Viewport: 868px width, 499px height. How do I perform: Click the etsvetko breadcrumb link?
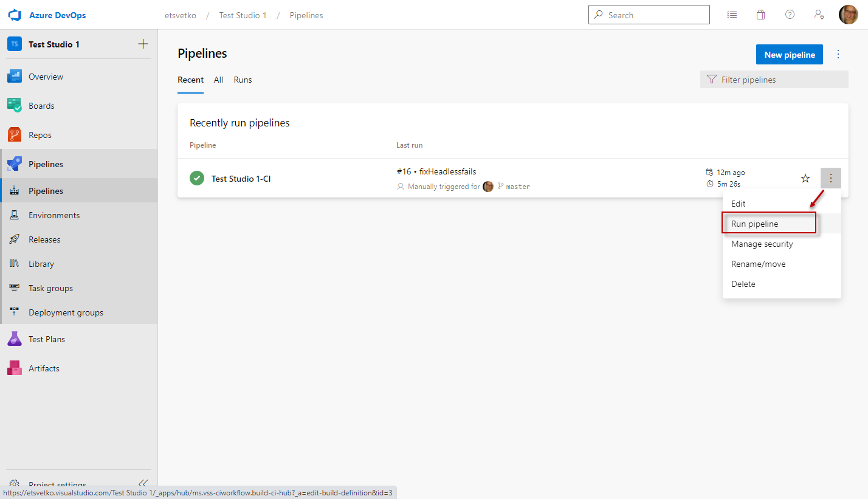[181, 15]
